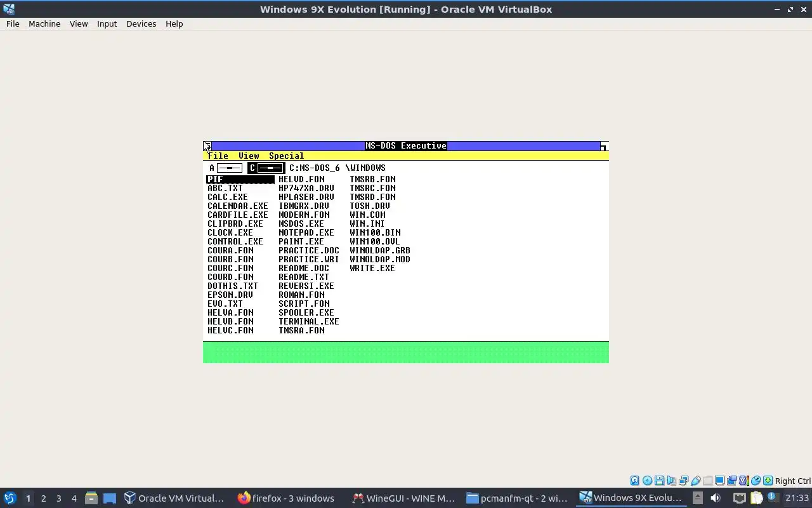Select WRITE.EXE in file list
Image resolution: width=812 pixels, height=508 pixels.
372,268
